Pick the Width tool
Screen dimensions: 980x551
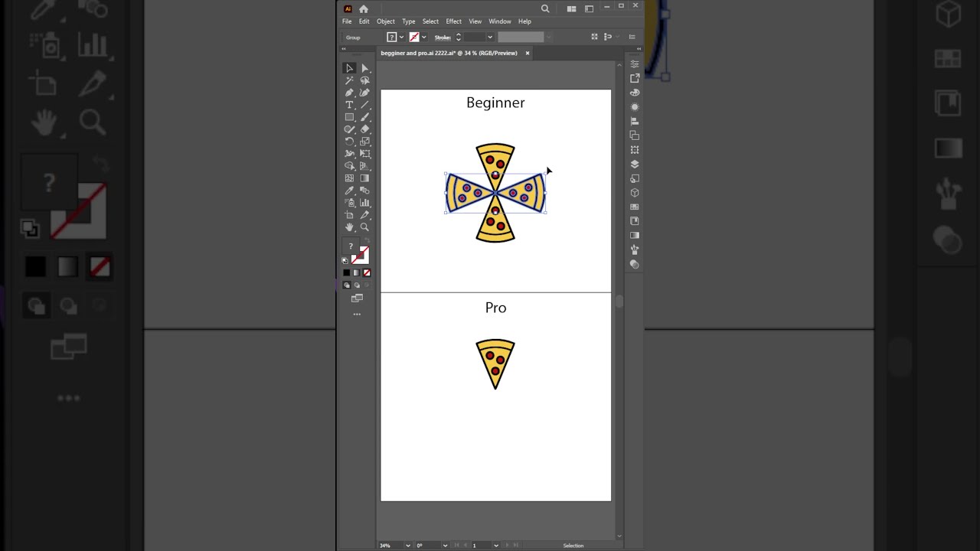[x=349, y=154]
